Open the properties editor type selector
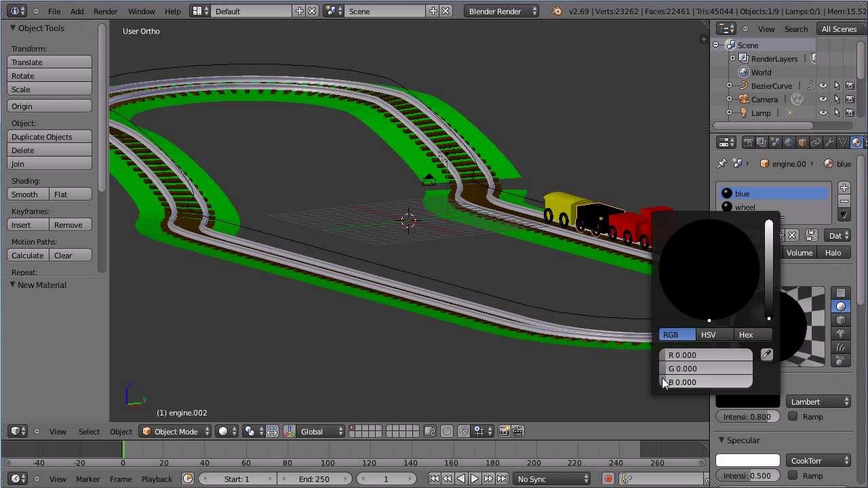This screenshot has width=868, height=488. point(726,142)
